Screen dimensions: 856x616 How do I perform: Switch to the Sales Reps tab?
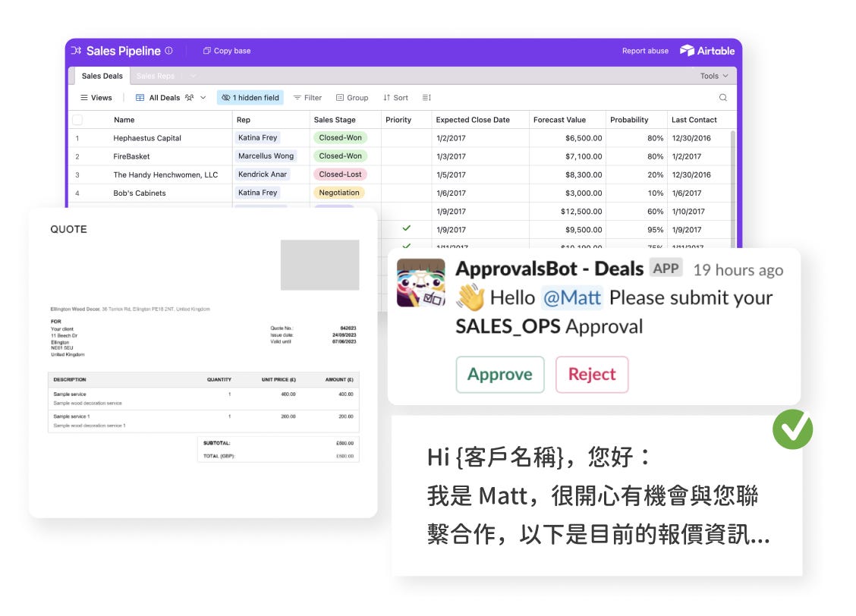[156, 76]
